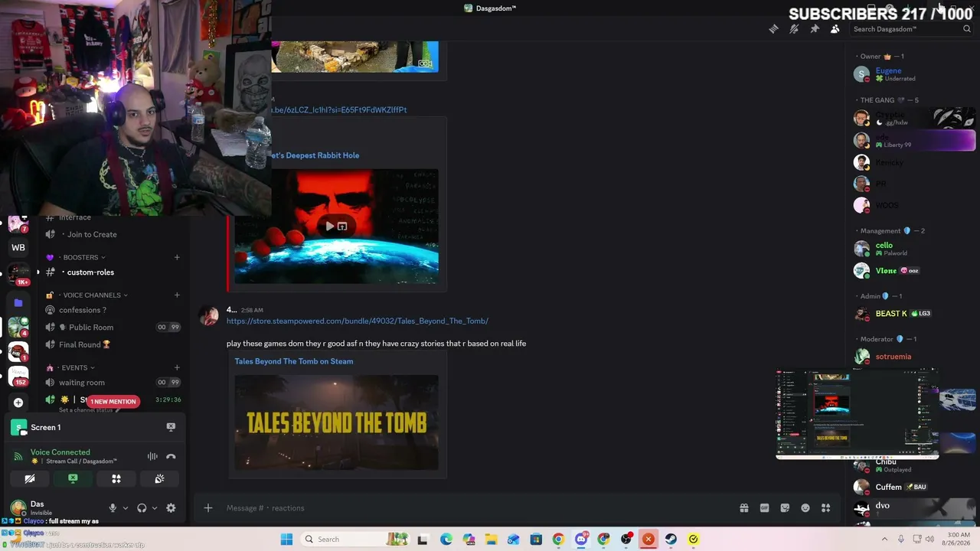Stop streaming Screen 1
The image size is (980, 551).
[x=171, y=427]
